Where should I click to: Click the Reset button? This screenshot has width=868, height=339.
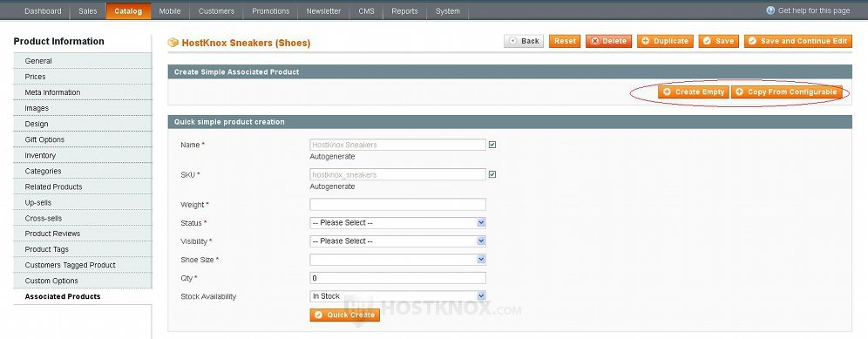565,41
